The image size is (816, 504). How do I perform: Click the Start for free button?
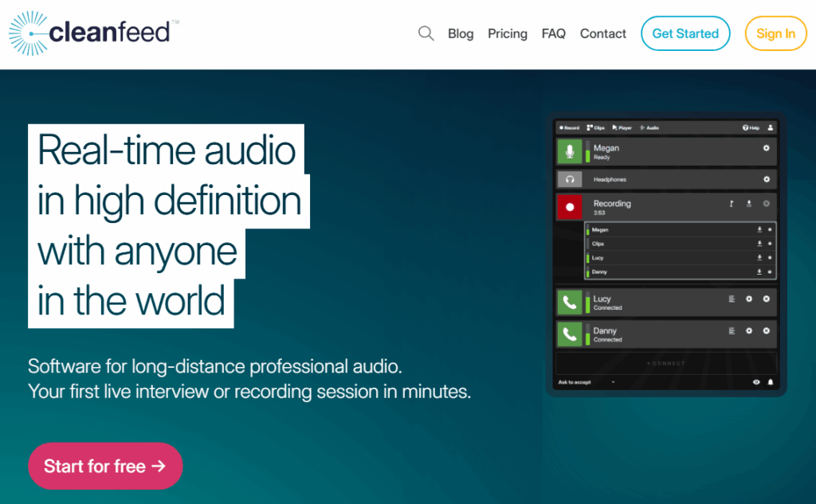(105, 466)
